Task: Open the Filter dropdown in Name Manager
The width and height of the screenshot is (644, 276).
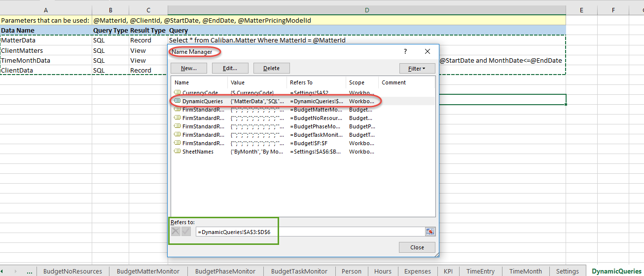Action: [417, 69]
